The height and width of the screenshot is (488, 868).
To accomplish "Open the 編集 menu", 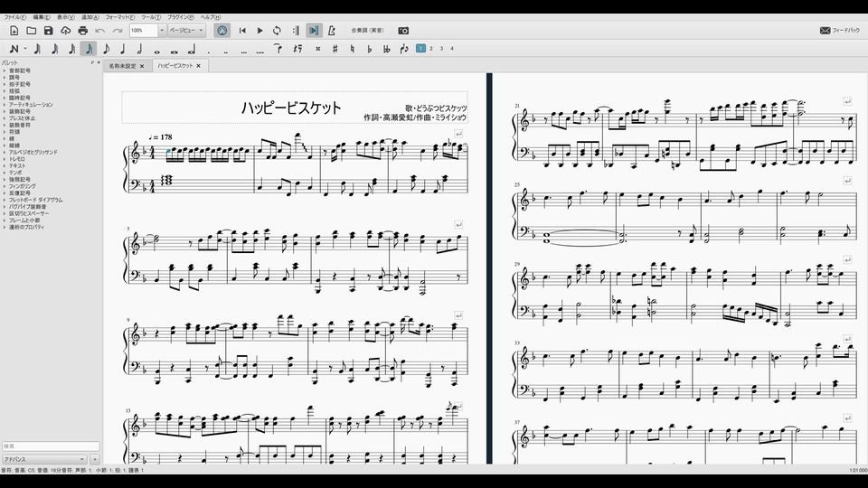I will (x=42, y=17).
